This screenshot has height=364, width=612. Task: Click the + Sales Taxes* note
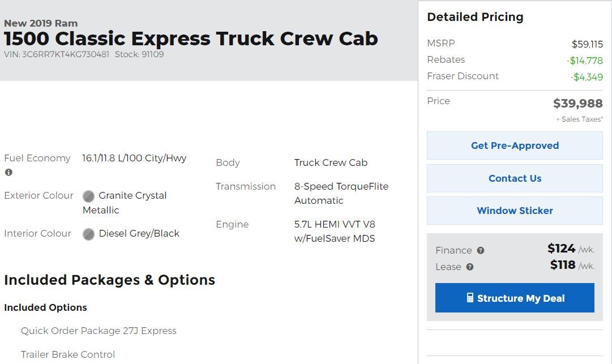pyautogui.click(x=579, y=119)
